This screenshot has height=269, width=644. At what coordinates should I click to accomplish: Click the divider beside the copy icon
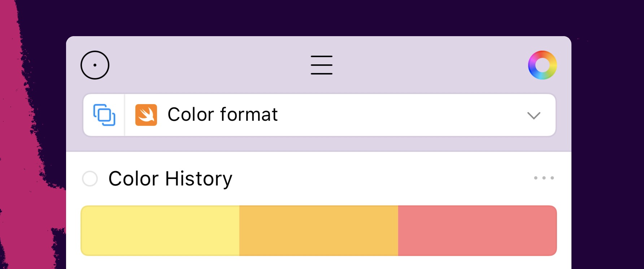125,115
